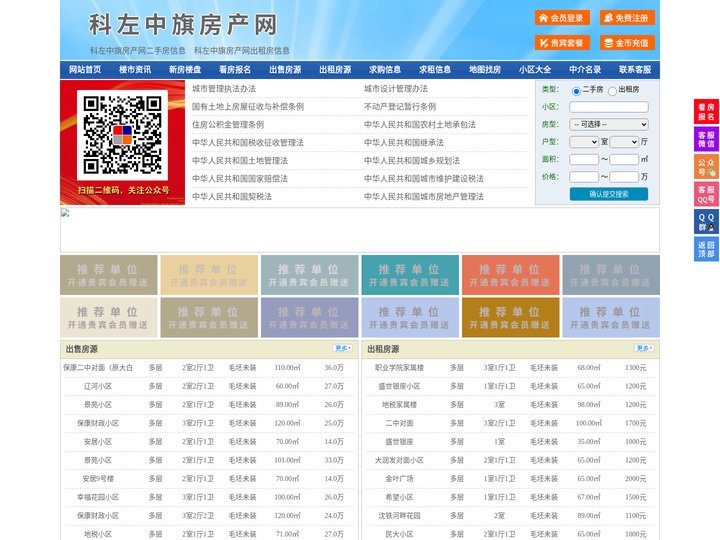Open sale listing 安居9号楼
The image size is (720, 540).
pos(98,478)
